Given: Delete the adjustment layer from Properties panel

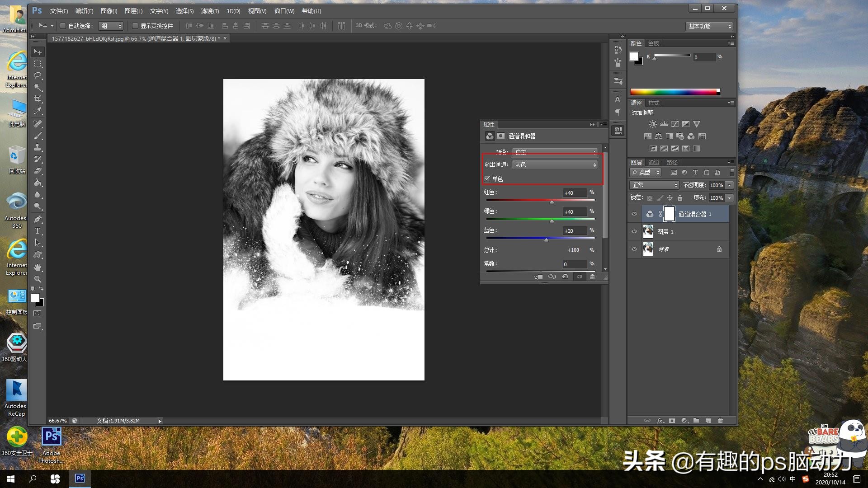Looking at the screenshot, I should [592, 277].
